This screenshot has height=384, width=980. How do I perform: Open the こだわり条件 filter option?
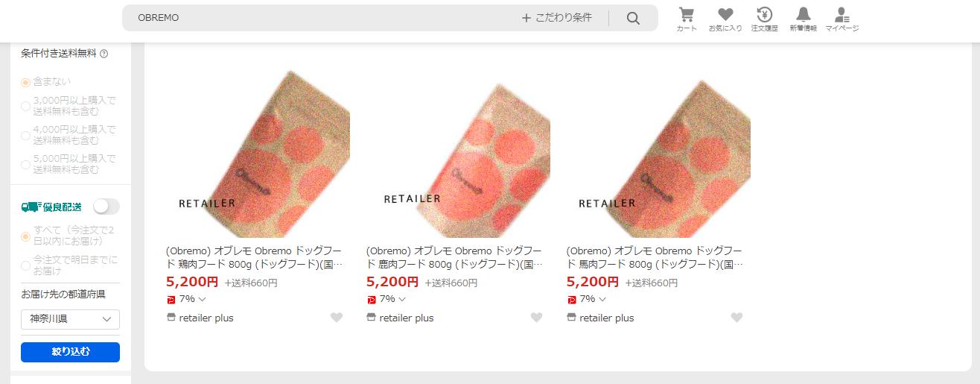click(x=557, y=18)
